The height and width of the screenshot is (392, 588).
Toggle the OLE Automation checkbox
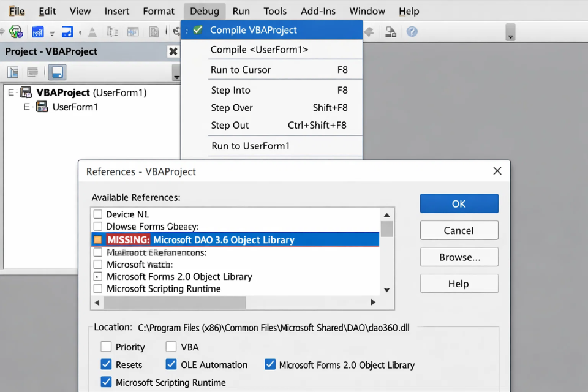click(x=171, y=364)
